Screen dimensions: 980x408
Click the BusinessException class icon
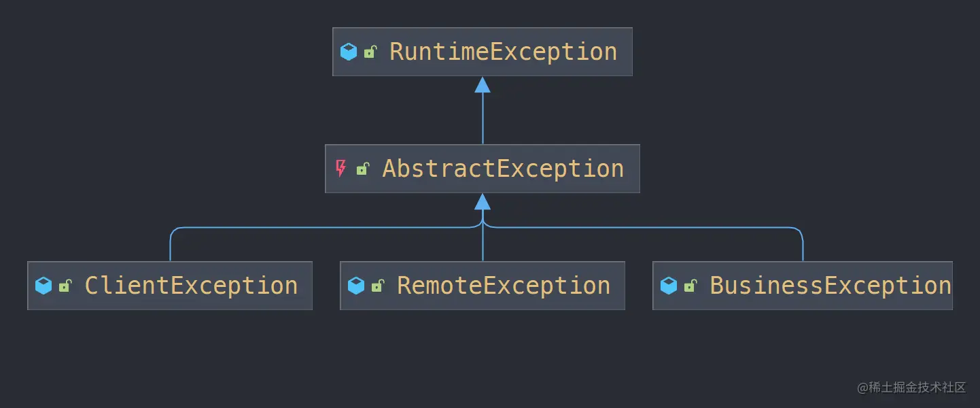(669, 286)
